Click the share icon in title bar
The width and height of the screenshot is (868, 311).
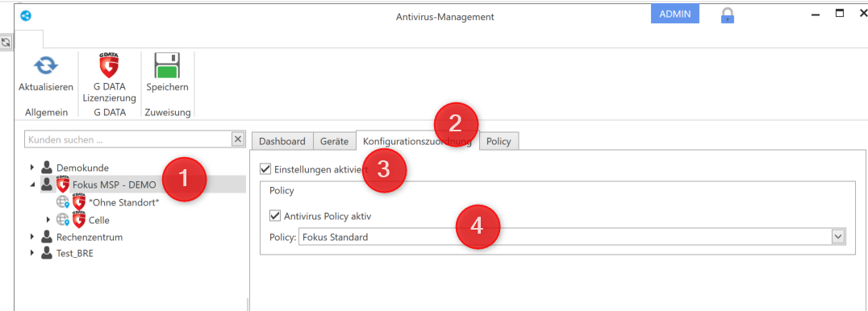(26, 16)
